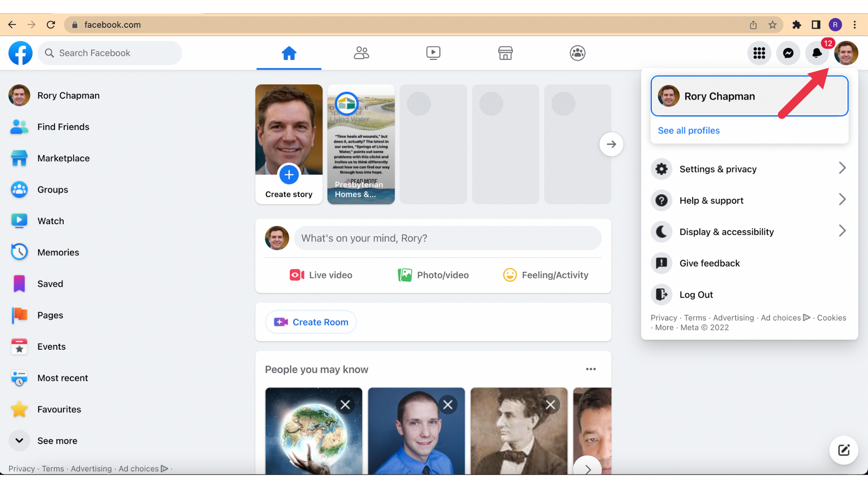Click the Notifications bell icon
The image size is (868, 488).
(x=817, y=53)
